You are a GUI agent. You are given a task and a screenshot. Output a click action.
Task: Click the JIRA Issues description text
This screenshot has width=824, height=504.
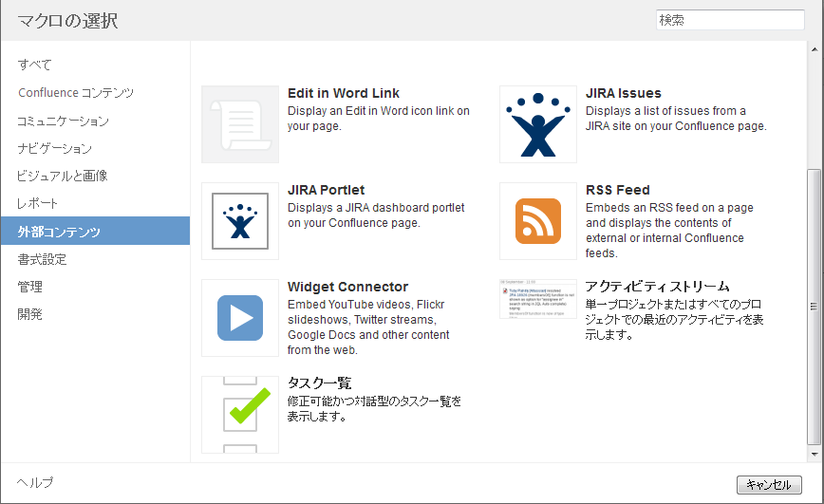click(676, 119)
